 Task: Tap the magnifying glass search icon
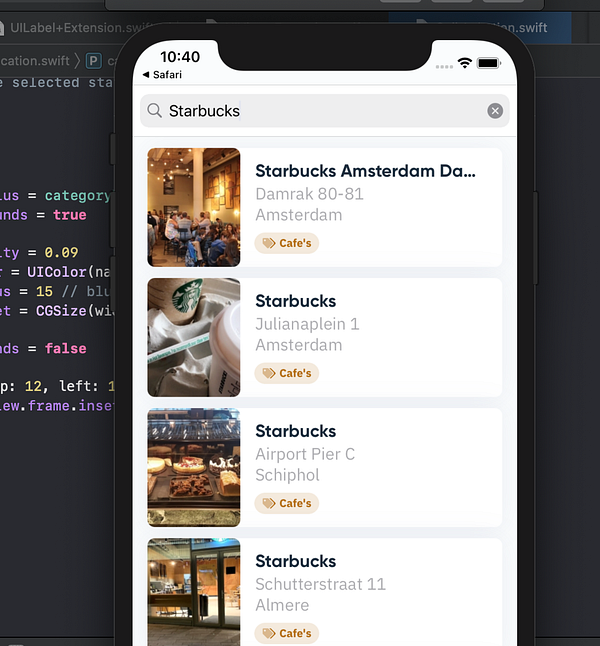(x=155, y=110)
